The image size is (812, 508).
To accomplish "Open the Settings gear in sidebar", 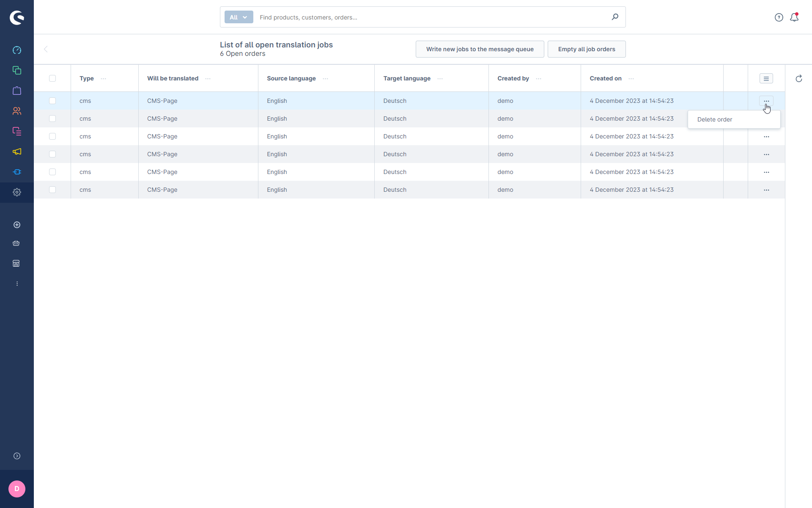I will pos(17,192).
